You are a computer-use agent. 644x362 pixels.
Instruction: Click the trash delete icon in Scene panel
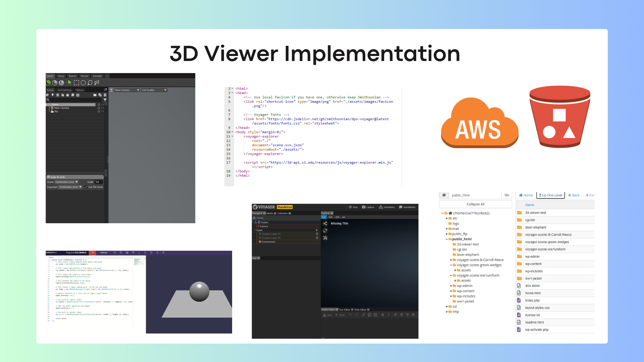(105, 95)
